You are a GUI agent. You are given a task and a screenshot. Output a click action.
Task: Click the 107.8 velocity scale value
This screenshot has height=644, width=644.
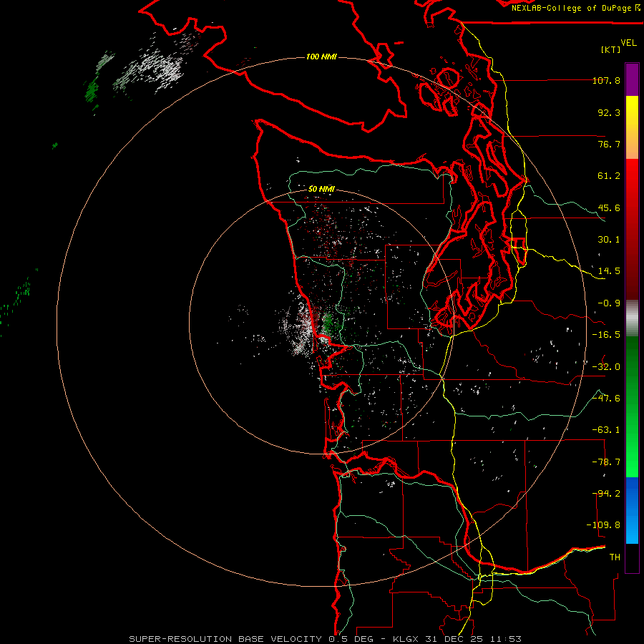pyautogui.click(x=606, y=80)
